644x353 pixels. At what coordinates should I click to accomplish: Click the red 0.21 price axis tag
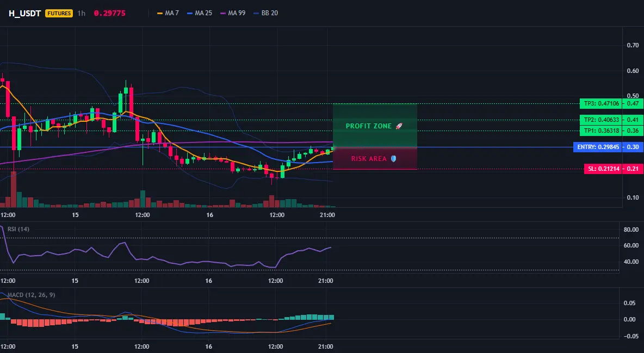pyautogui.click(x=633, y=169)
